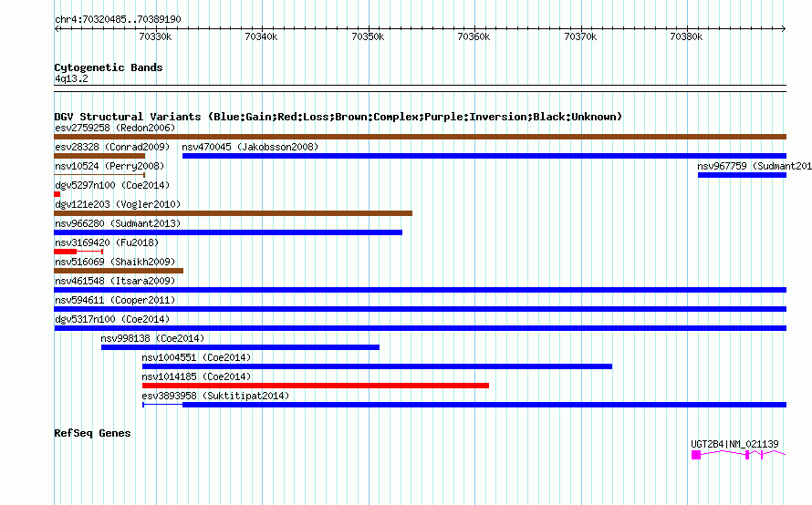Select the blue esv3893958 gain bar

464,405
